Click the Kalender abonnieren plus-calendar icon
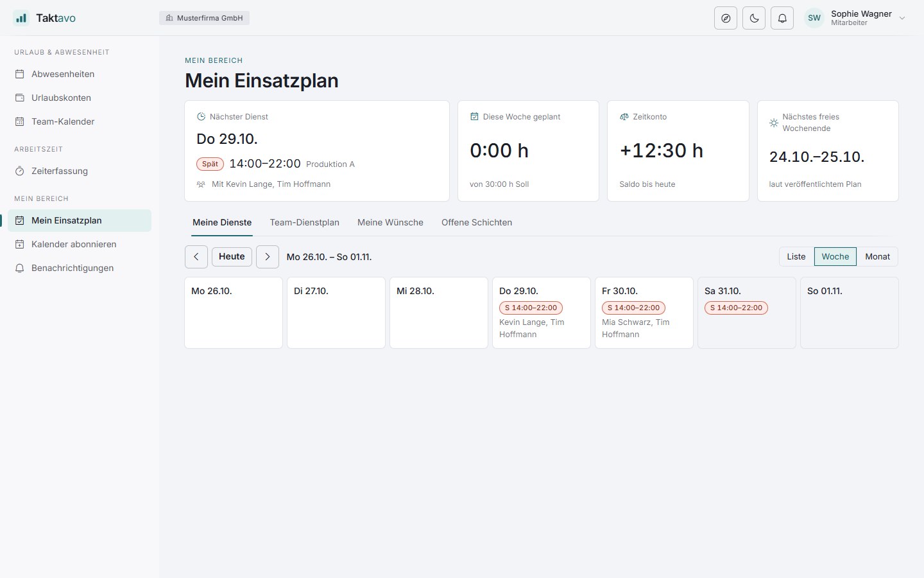 [20, 244]
